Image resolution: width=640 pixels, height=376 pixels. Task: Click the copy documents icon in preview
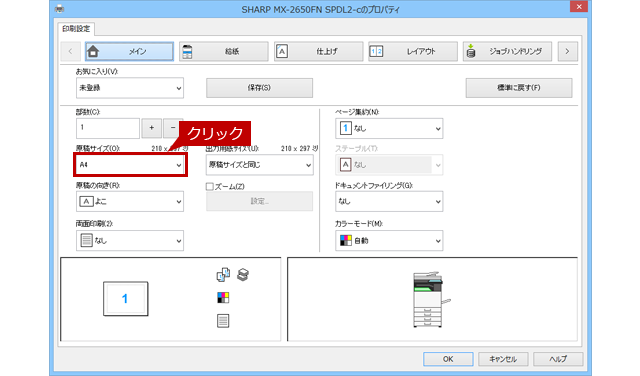point(223,275)
